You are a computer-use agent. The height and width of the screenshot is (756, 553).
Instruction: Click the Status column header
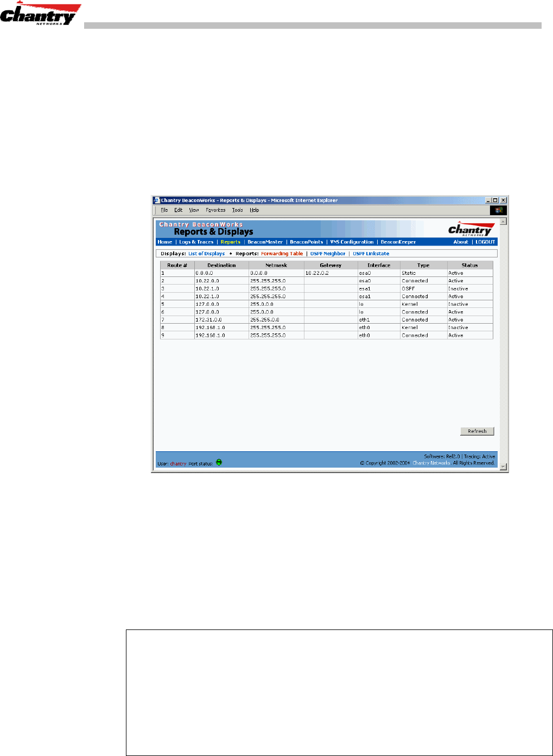click(x=470, y=265)
